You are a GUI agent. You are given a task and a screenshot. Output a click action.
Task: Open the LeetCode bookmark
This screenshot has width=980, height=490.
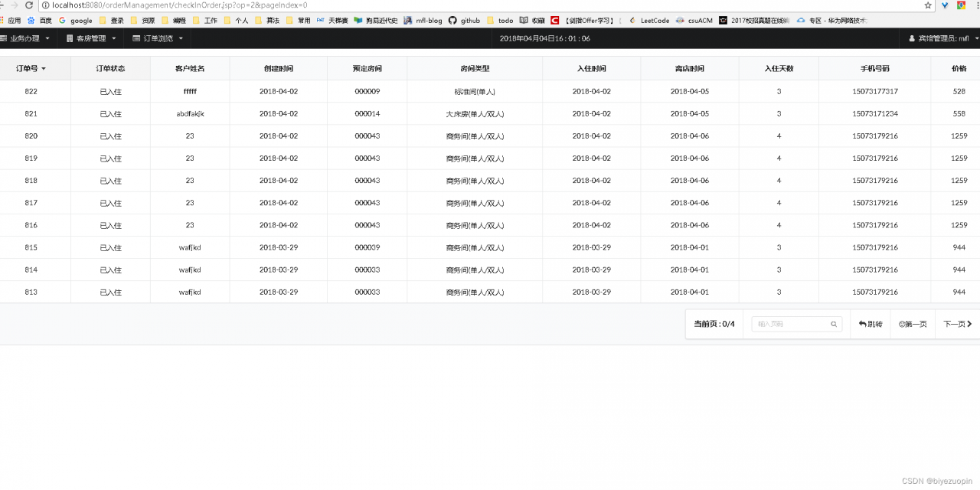pyautogui.click(x=649, y=21)
